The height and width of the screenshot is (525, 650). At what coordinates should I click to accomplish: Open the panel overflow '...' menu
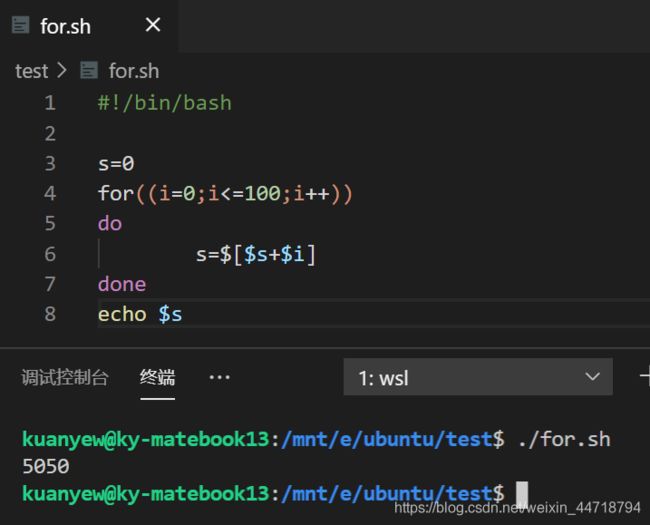pos(219,377)
